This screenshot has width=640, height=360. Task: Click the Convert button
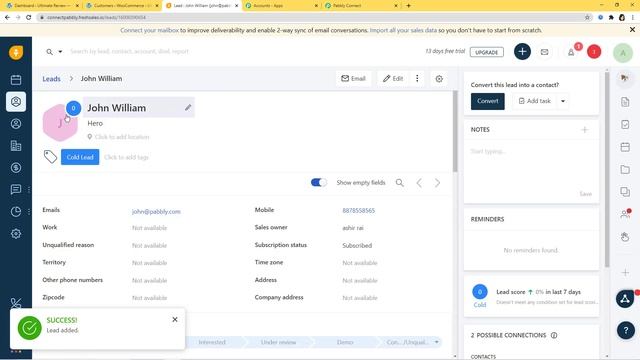pos(488,101)
